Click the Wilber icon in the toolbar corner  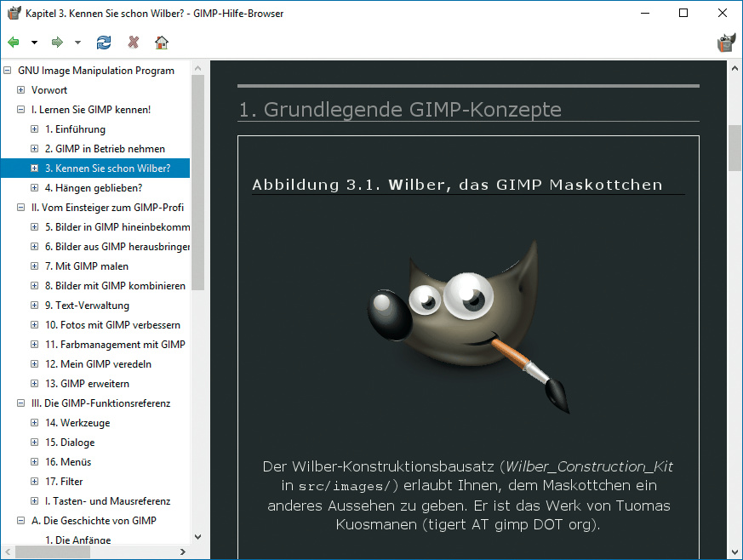[x=726, y=43]
